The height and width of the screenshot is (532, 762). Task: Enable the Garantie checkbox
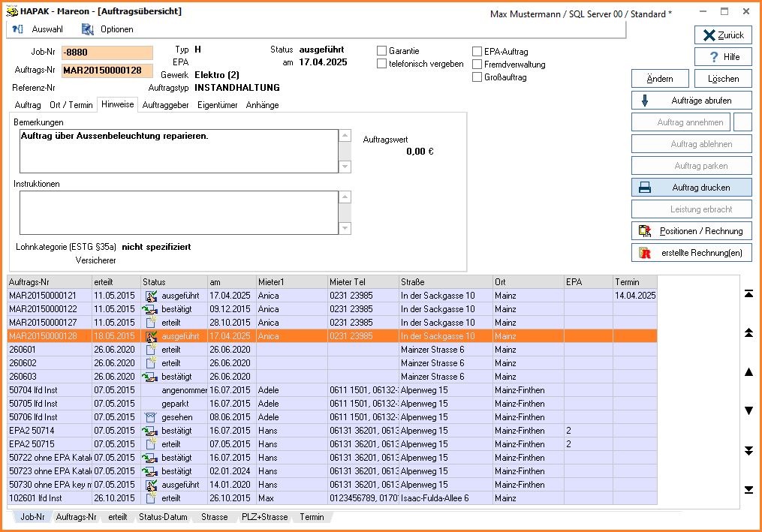click(382, 51)
